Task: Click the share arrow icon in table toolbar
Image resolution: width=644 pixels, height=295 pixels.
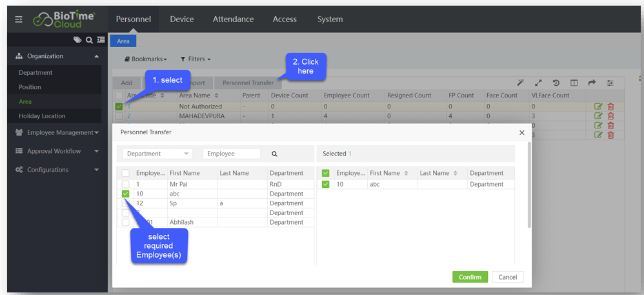Action: click(x=592, y=83)
